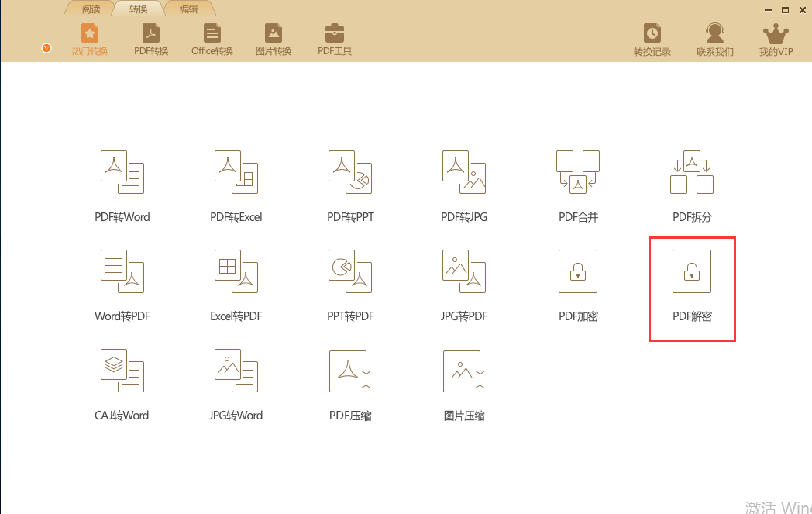Open the PDF压缩 compression tool
Screen dimensions: 812x514
click(x=350, y=371)
